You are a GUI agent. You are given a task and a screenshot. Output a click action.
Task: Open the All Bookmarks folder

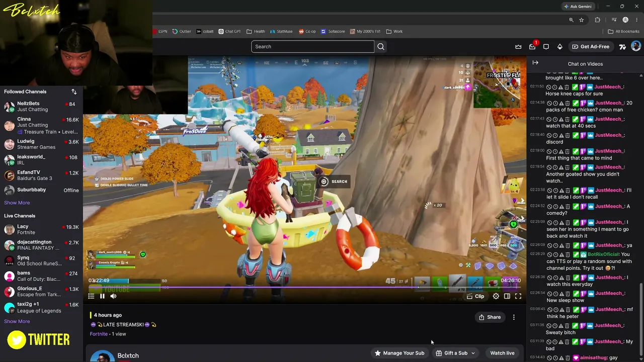623,31
